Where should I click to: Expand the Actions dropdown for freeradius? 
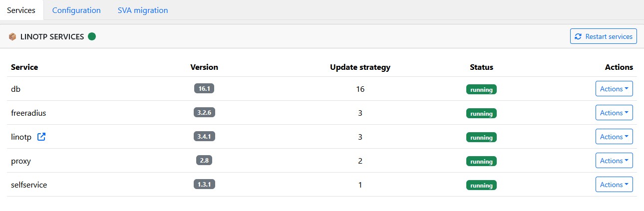tap(614, 113)
